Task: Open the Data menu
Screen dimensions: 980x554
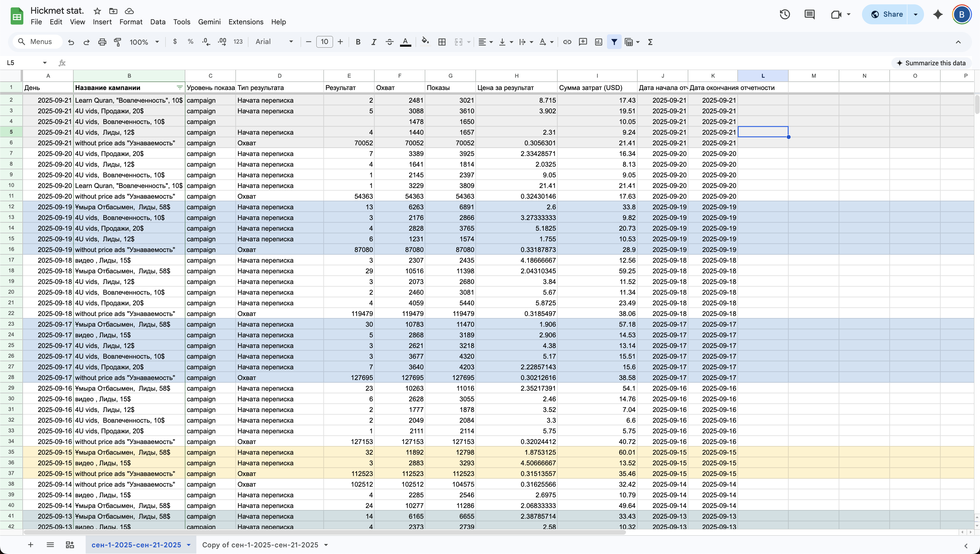Action: (x=158, y=22)
